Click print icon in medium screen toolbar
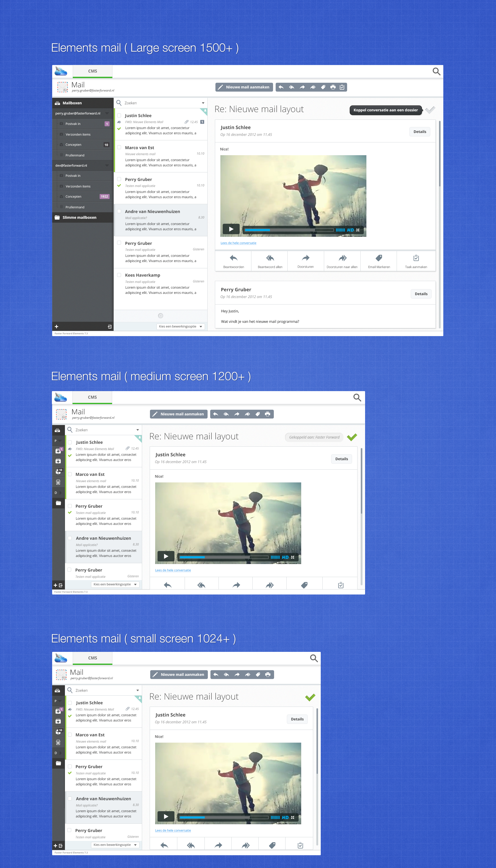 [267, 414]
